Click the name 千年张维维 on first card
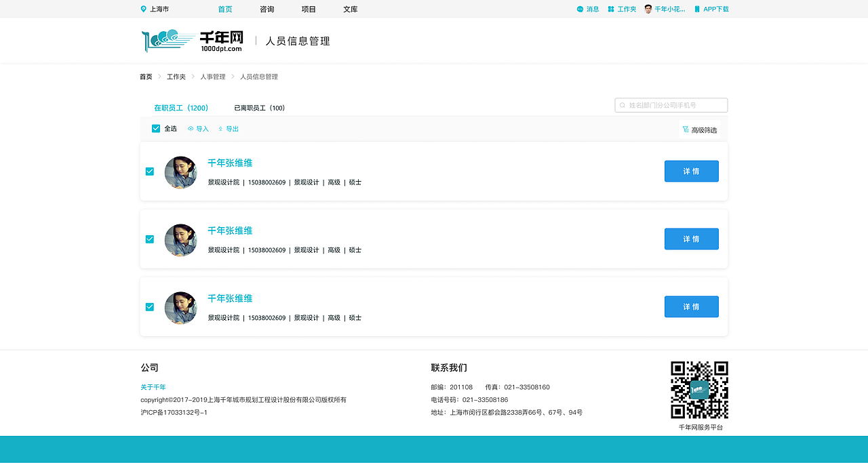868x463 pixels. click(230, 163)
